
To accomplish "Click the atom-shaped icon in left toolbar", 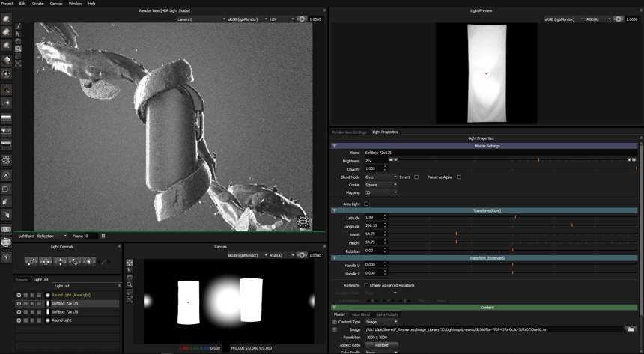I will click(x=6, y=160).
